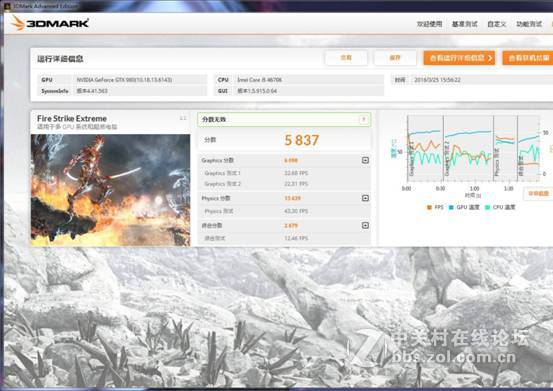
Task: Open the 欢迎使用 tab
Action: pyautogui.click(x=429, y=24)
